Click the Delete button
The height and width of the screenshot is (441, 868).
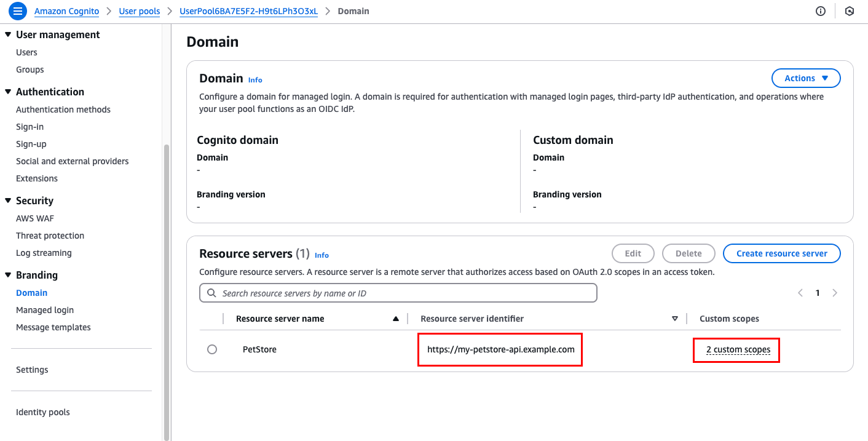click(x=688, y=253)
